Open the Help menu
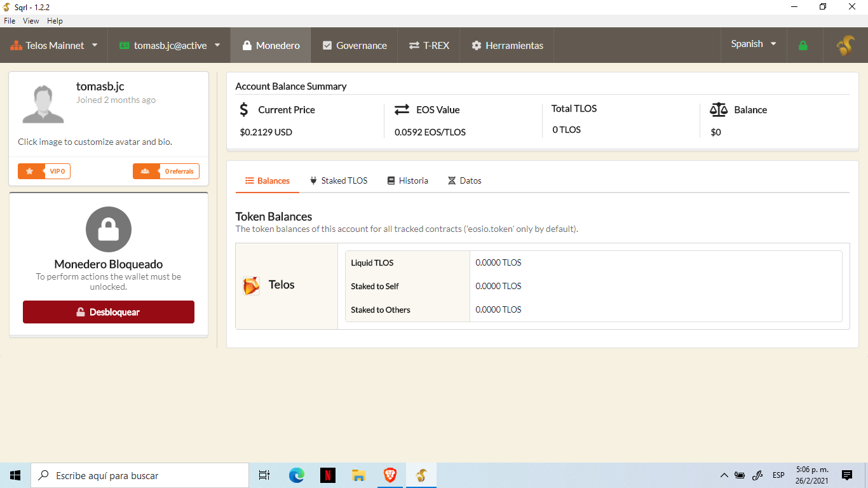Viewport: 868px width, 488px height. tap(55, 21)
